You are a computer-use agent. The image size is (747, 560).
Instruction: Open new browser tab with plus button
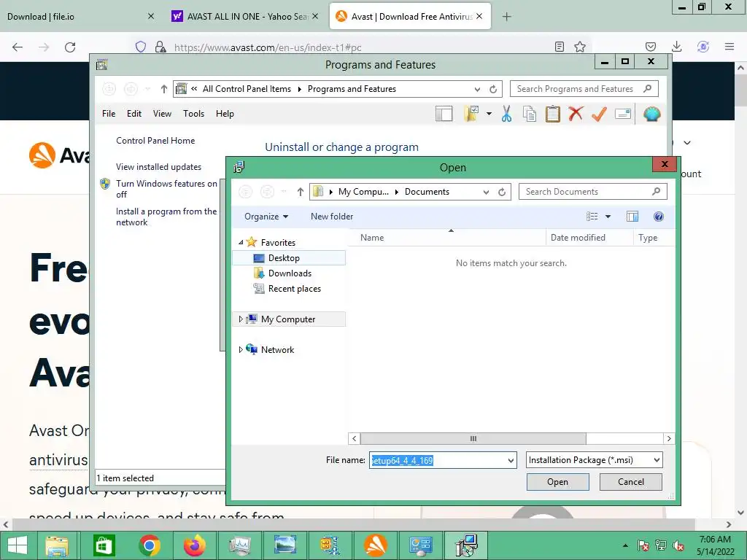coord(506,17)
